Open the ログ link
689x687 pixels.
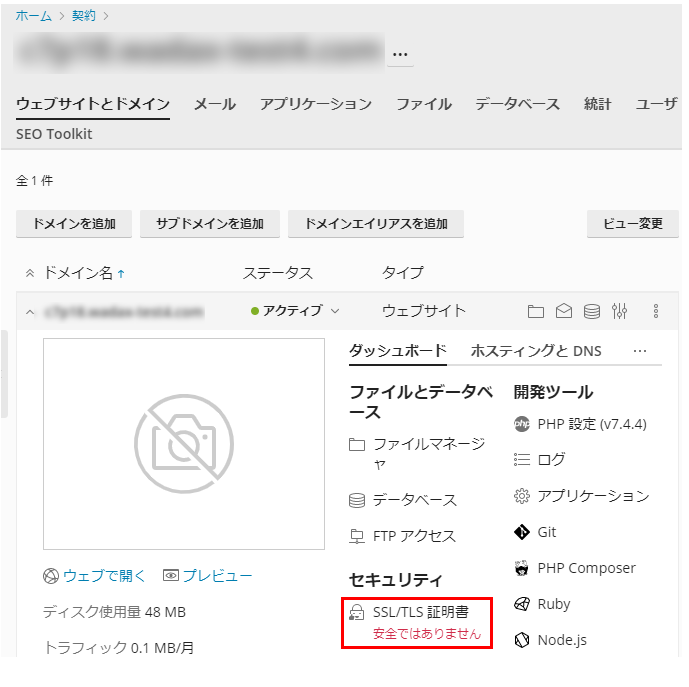551,460
